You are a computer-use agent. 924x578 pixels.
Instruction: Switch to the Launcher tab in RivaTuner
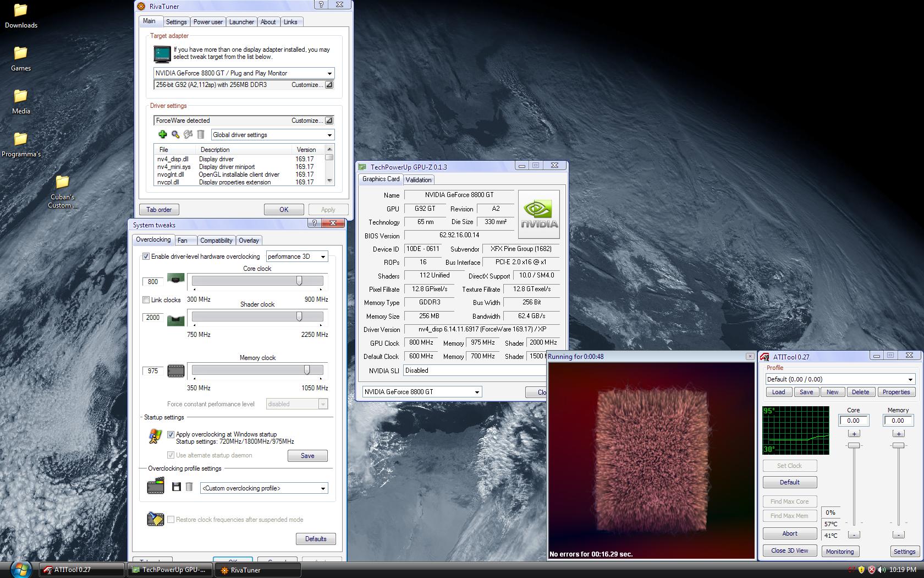241,22
